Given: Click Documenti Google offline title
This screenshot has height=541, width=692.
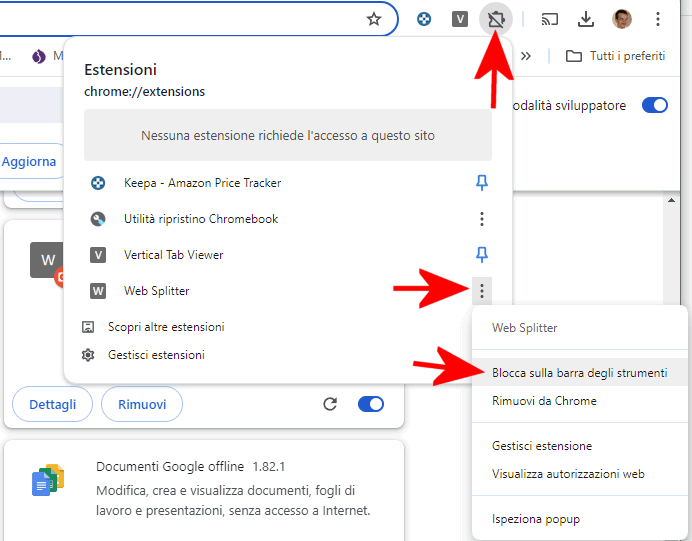Looking at the screenshot, I should (x=170, y=466).
